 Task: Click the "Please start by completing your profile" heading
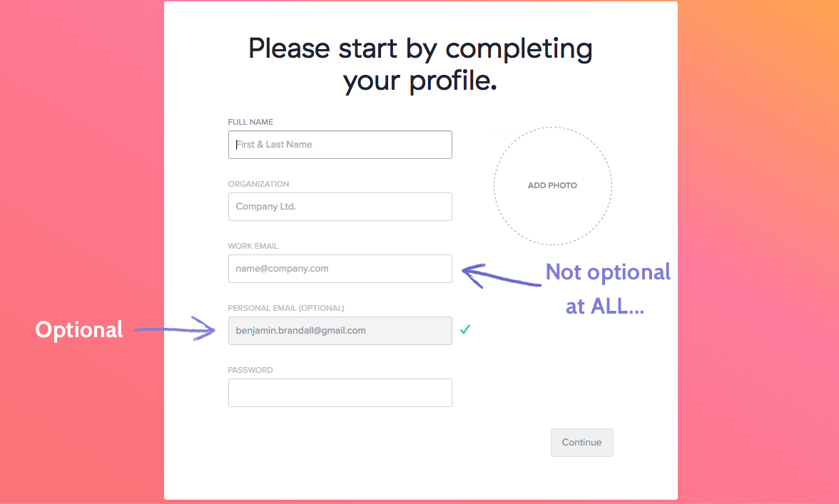click(421, 65)
